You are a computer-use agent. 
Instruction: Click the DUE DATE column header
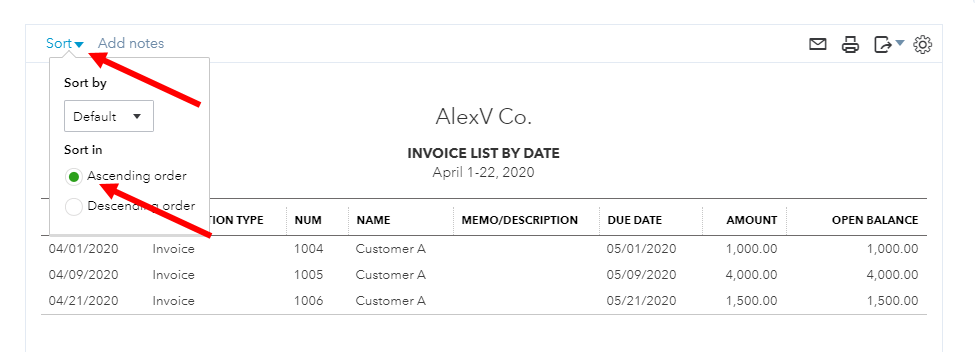(x=634, y=220)
